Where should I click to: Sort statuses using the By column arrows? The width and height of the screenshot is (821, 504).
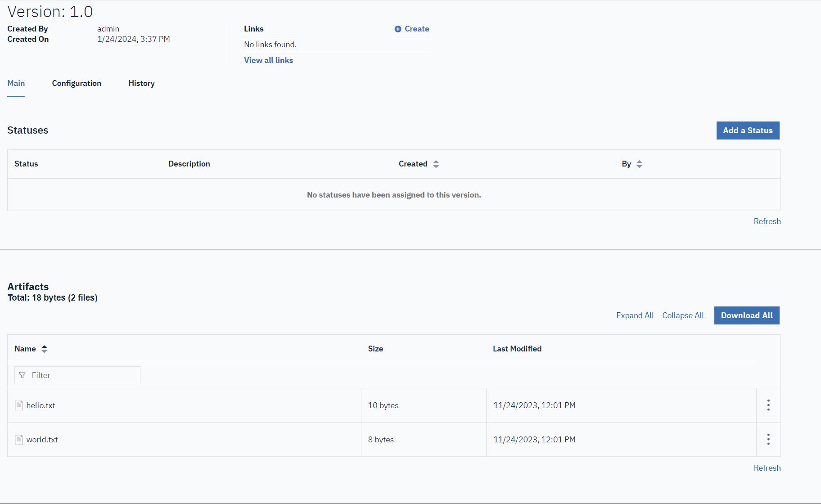(639, 164)
